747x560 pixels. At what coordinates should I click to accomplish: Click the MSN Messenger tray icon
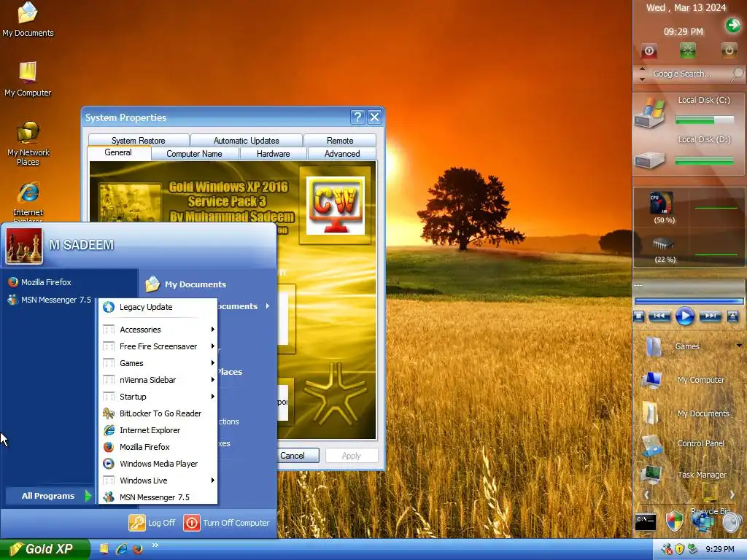[x=667, y=549]
